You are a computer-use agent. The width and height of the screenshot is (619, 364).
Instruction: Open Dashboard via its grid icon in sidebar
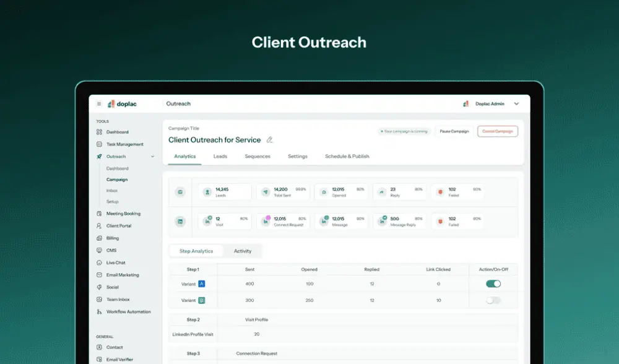point(99,132)
